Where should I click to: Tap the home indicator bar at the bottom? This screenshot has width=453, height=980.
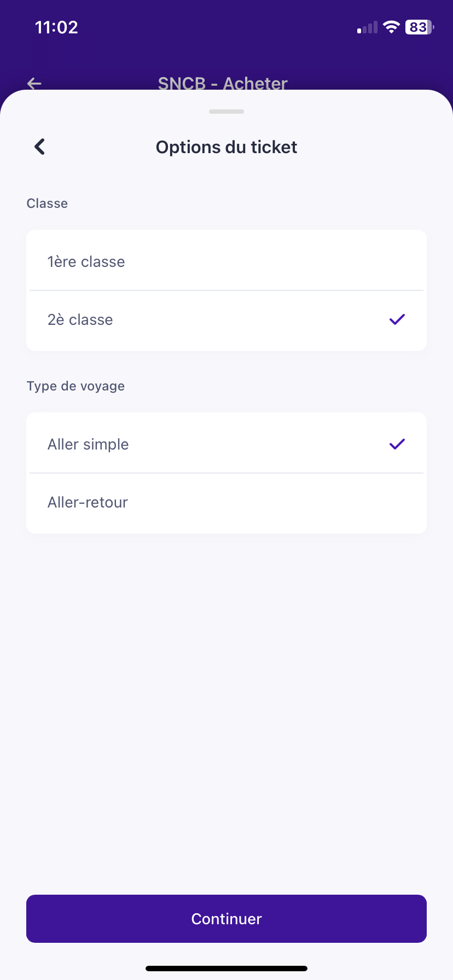tap(226, 969)
